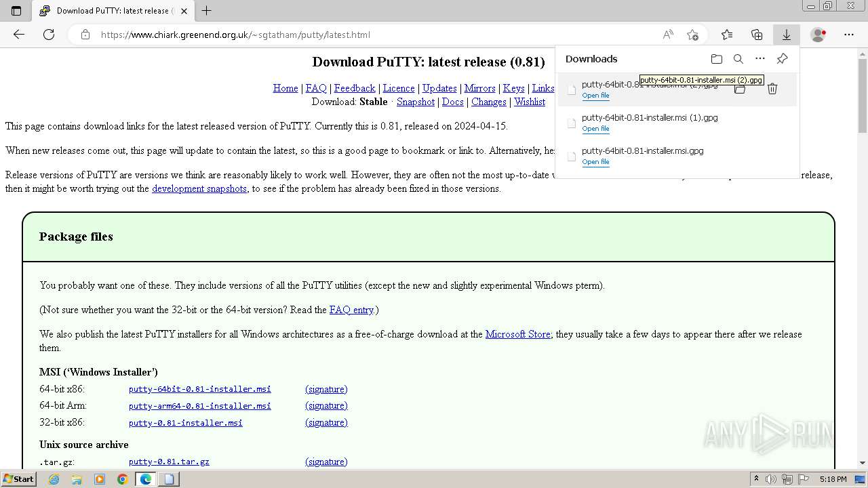This screenshot has width=868, height=488.
Task: Click the scrollbar down arrow
Action: click(863, 464)
